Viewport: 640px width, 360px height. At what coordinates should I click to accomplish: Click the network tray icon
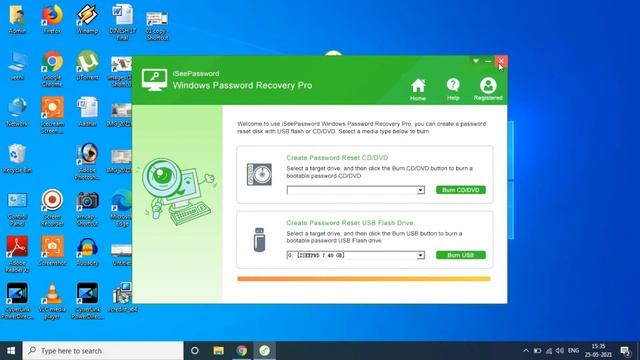[549, 351]
